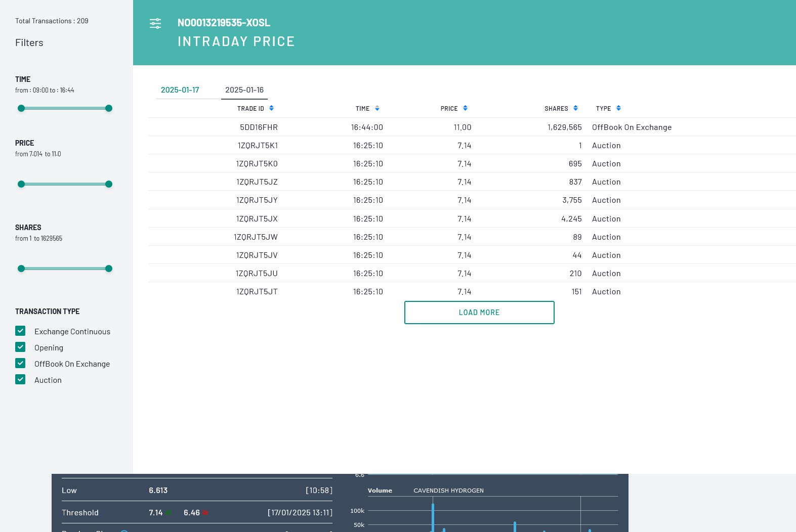Sort table by Type arrows

tap(618, 108)
